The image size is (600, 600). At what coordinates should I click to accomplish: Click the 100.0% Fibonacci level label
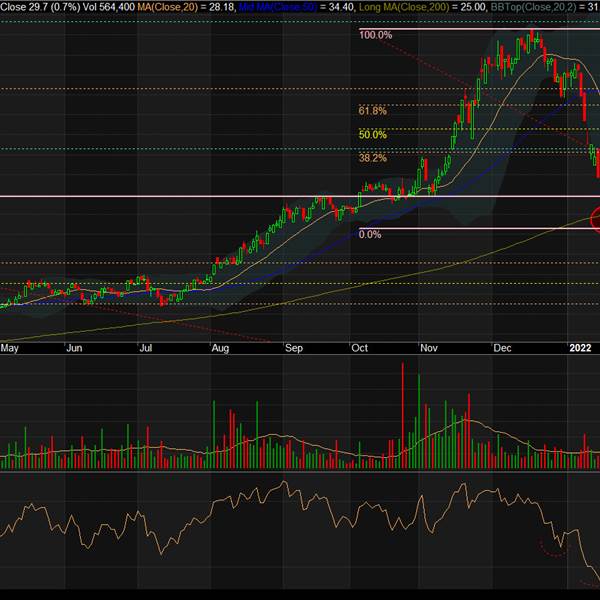point(375,35)
